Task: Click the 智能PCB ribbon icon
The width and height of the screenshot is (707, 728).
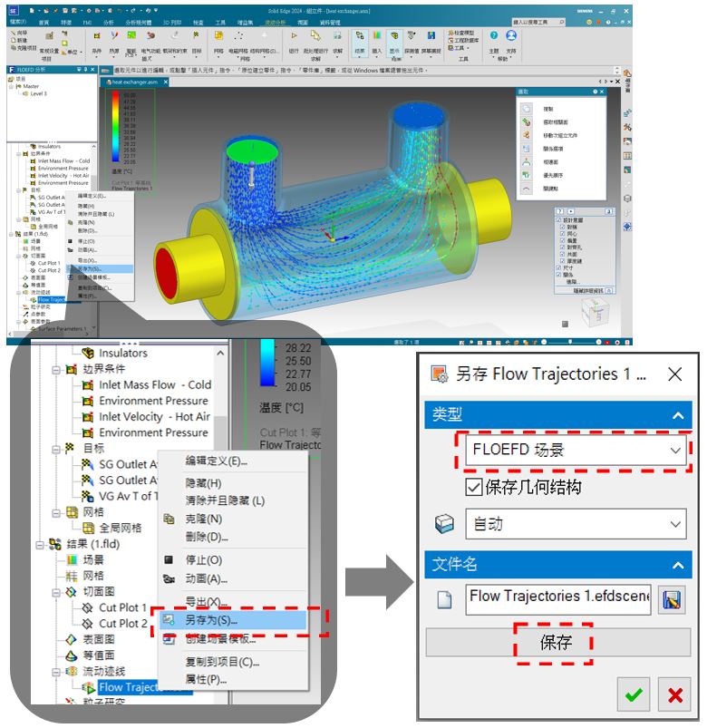Action: pos(131,35)
